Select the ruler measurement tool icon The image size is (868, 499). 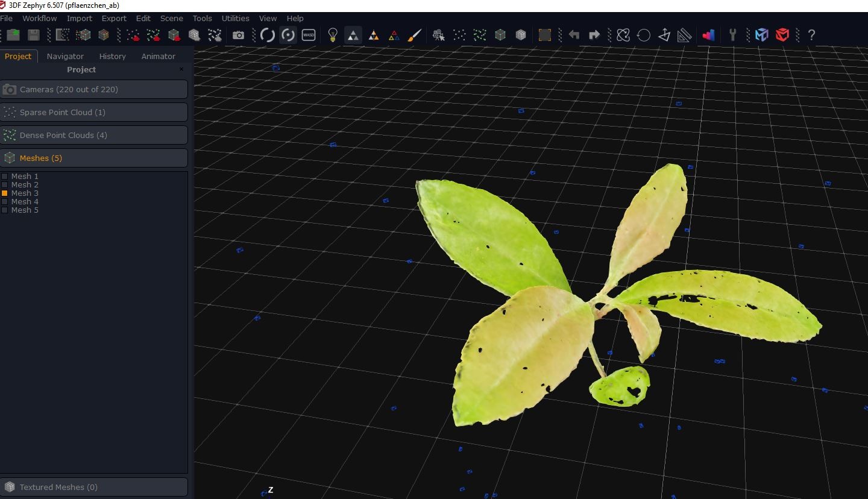point(684,35)
